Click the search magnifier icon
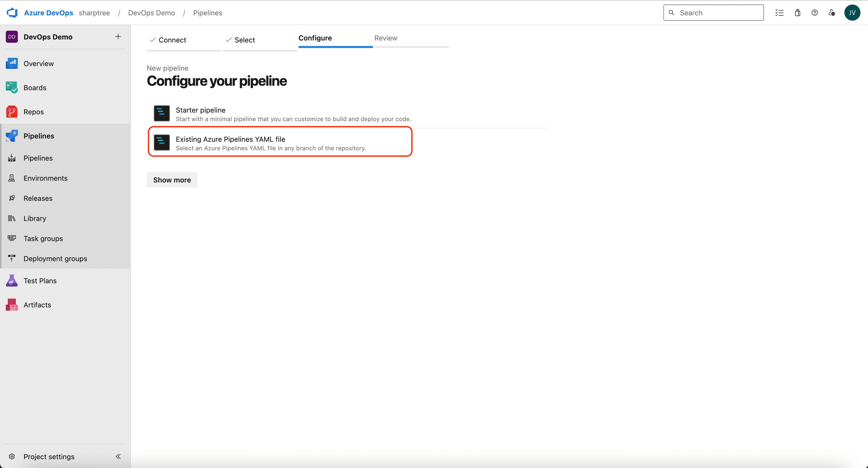This screenshot has width=868, height=468. [x=671, y=13]
